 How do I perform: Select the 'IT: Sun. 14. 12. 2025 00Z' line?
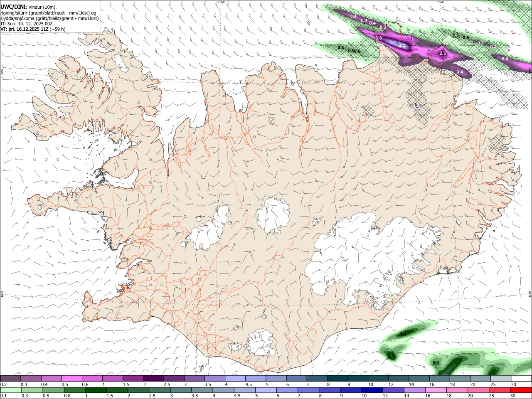coord(27,24)
